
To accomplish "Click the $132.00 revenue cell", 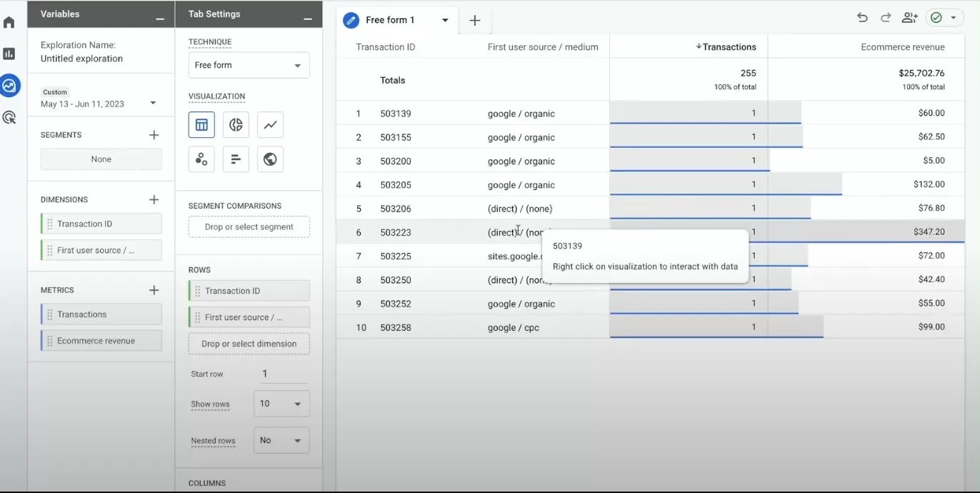I will (x=929, y=184).
